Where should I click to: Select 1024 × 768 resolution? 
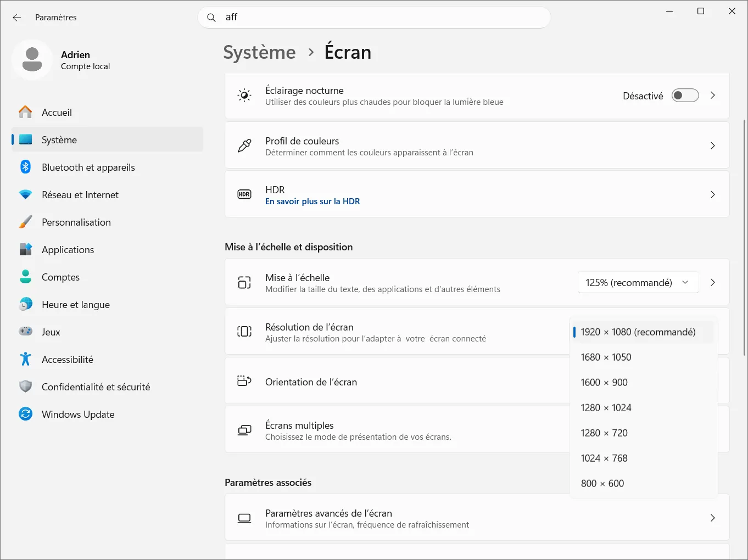coord(644,458)
